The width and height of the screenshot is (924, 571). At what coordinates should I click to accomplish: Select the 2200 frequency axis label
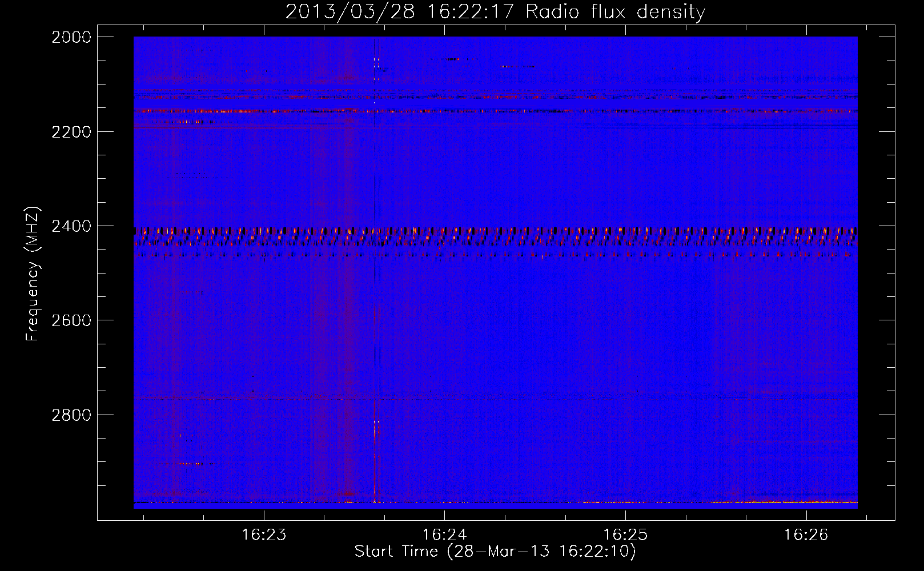pyautogui.click(x=71, y=132)
